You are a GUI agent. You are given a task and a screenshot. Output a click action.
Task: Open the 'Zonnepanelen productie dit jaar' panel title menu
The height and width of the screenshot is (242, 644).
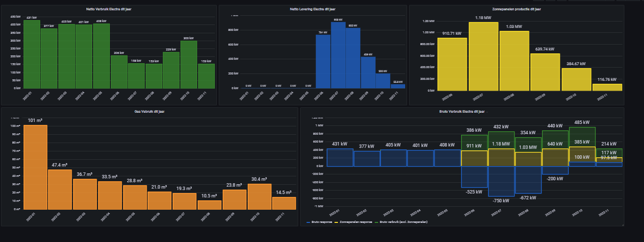[516, 9]
